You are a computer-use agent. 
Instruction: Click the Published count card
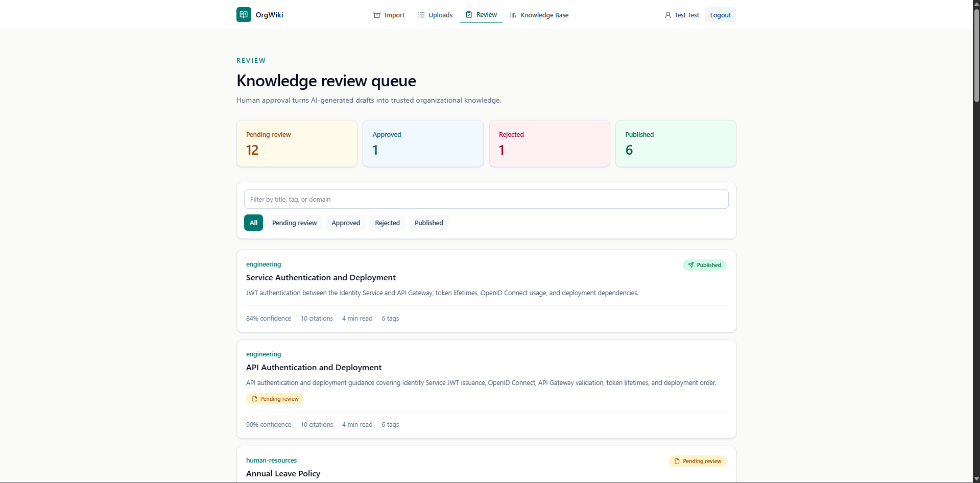(676, 143)
